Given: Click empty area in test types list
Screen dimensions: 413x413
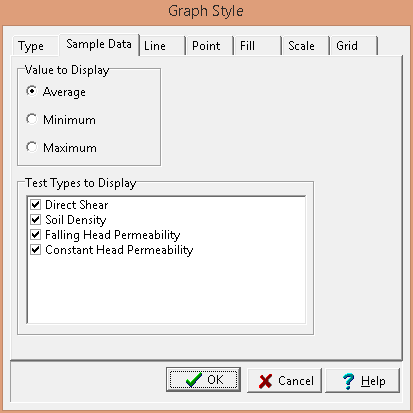Looking at the screenshot, I should click(166, 290).
